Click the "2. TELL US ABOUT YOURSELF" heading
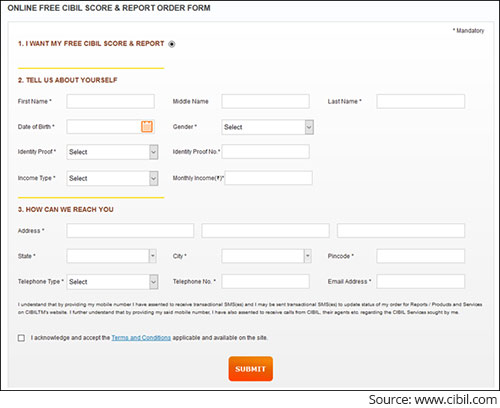This screenshot has width=500, height=408. pyautogui.click(x=68, y=80)
